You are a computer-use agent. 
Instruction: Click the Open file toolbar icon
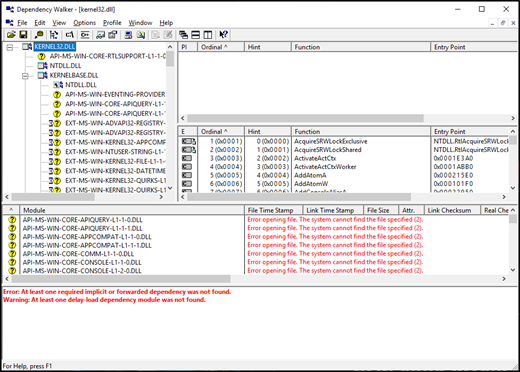coord(11,35)
